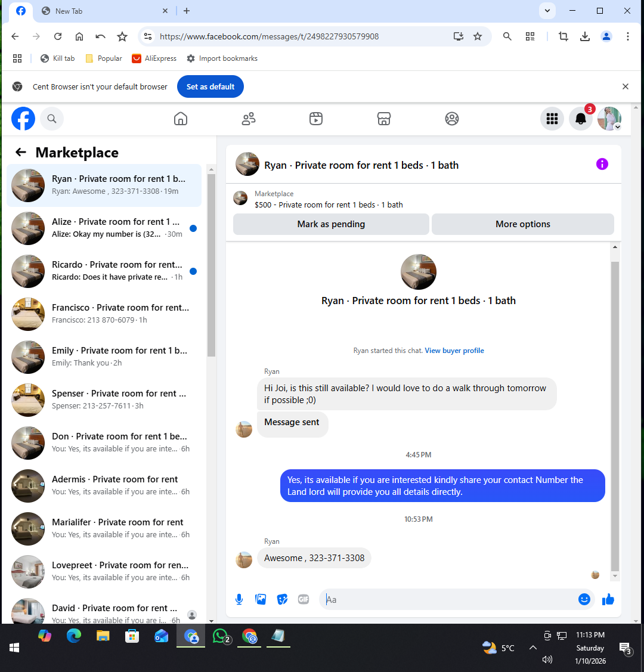644x672 pixels.
Task: Click Import bookmarks item
Action: 222,58
